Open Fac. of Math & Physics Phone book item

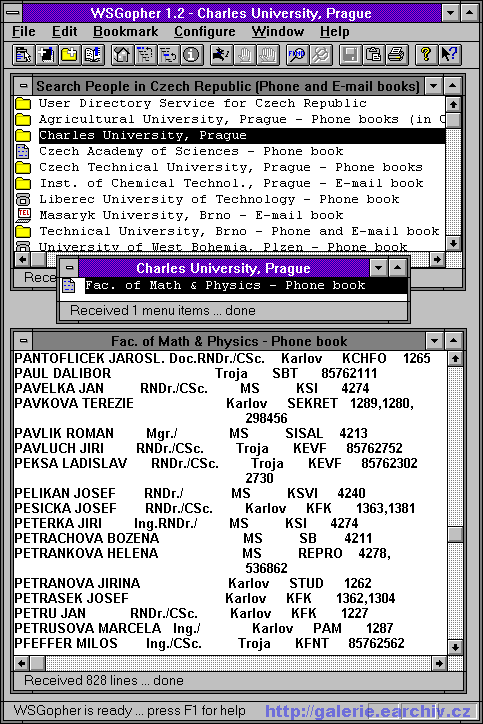pos(225,285)
